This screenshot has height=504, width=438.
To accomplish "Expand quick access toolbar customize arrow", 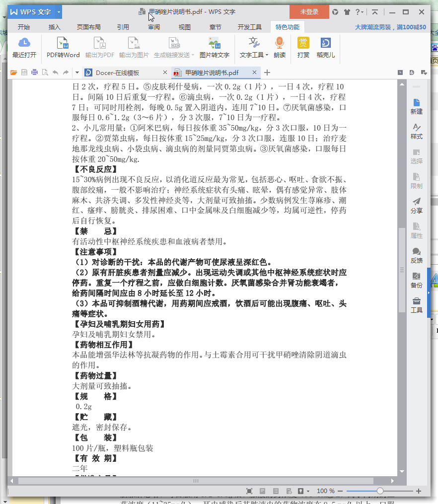I will (77, 72).
